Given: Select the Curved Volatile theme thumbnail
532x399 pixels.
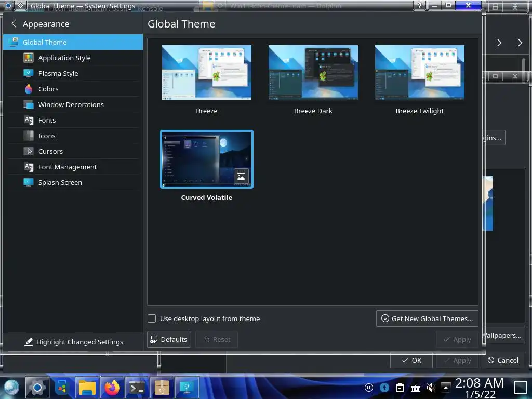Looking at the screenshot, I should click(207, 159).
